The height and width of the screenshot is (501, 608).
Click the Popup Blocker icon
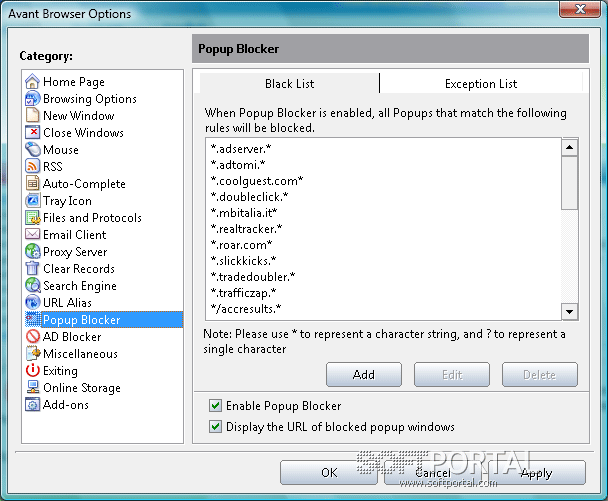coord(33,320)
